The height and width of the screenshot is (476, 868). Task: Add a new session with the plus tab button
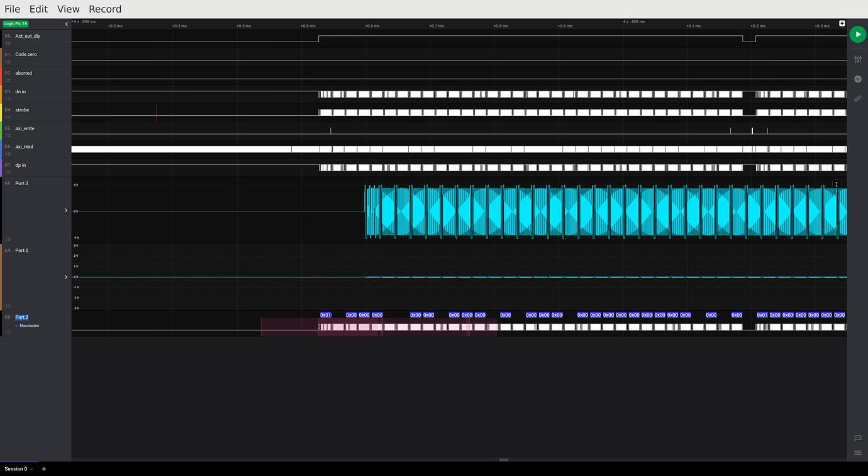(43, 468)
